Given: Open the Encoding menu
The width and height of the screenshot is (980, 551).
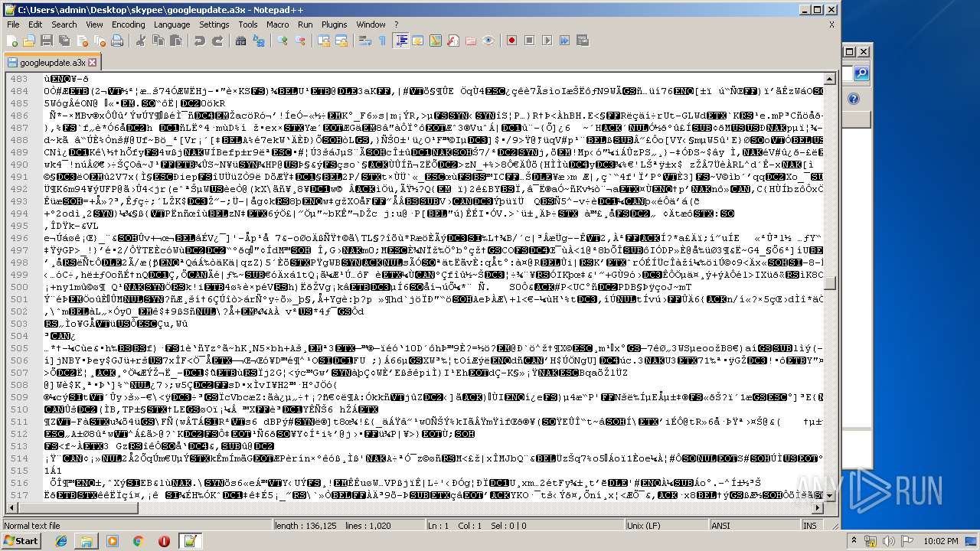Looking at the screenshot, I should click(x=128, y=24).
